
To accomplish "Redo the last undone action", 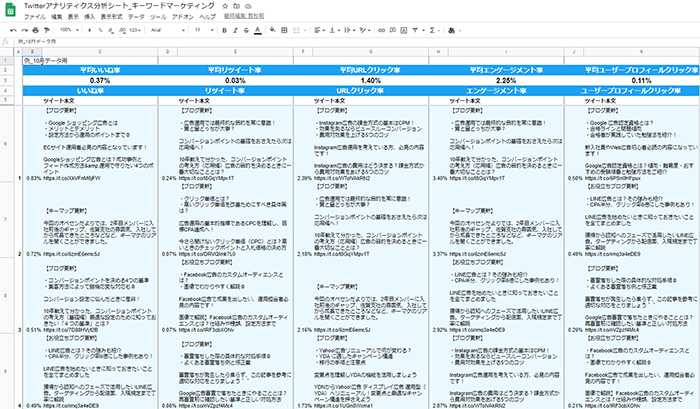I will (24, 30).
